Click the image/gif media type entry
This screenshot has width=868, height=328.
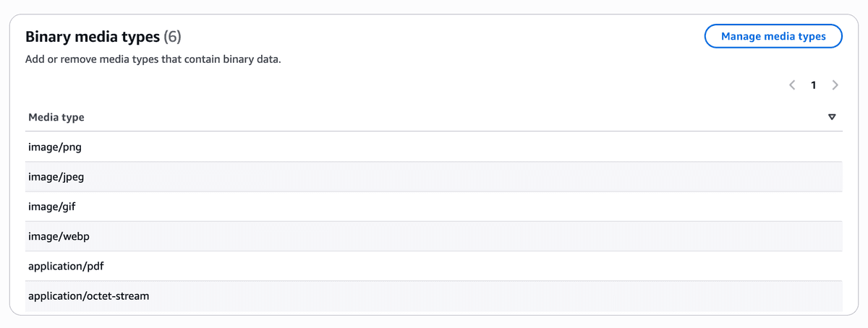(52, 207)
